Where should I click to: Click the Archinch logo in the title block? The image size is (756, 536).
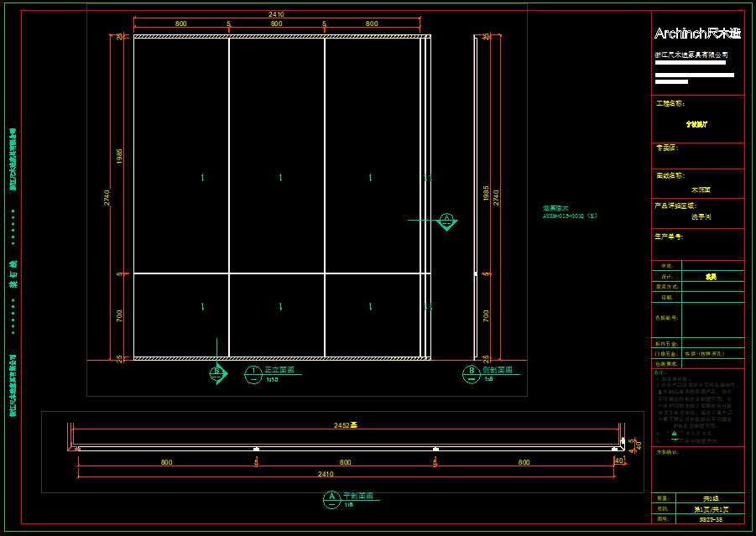697,34
